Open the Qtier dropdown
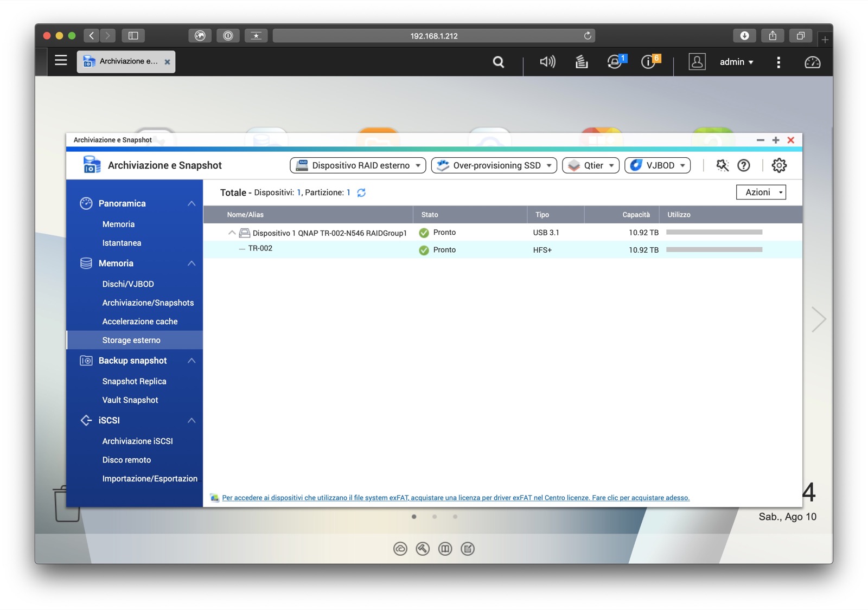Screen dimensions: 868x610 [x=591, y=165]
